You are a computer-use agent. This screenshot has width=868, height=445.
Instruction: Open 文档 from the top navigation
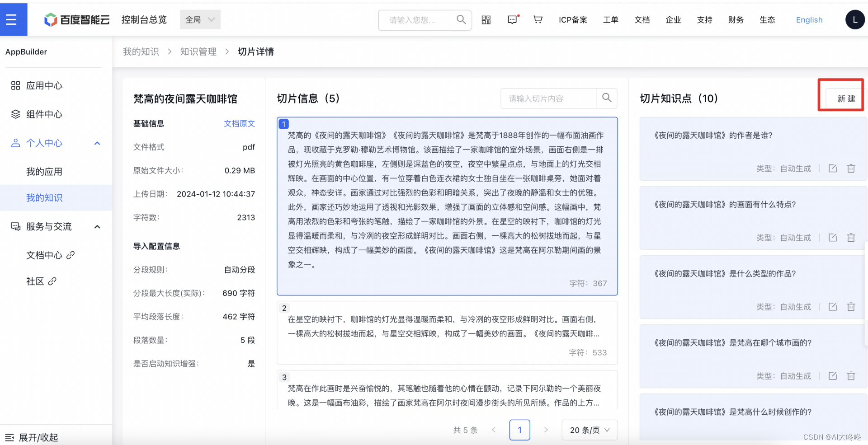click(642, 20)
